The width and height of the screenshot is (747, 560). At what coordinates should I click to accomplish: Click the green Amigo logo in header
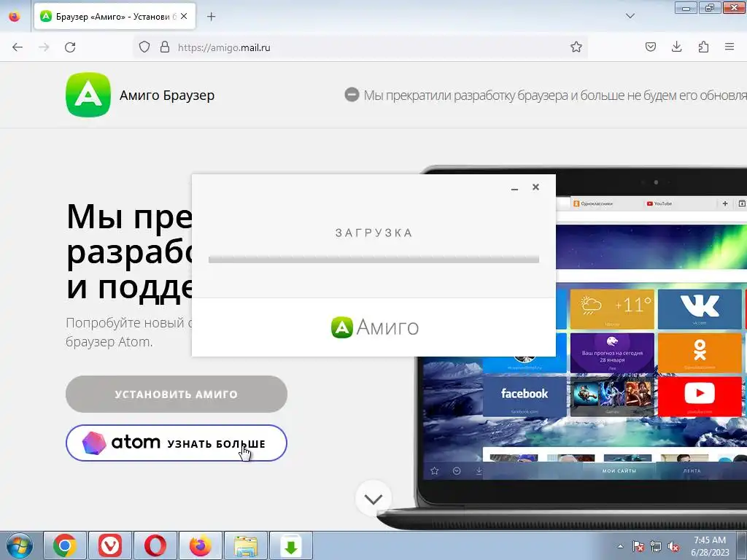88,95
